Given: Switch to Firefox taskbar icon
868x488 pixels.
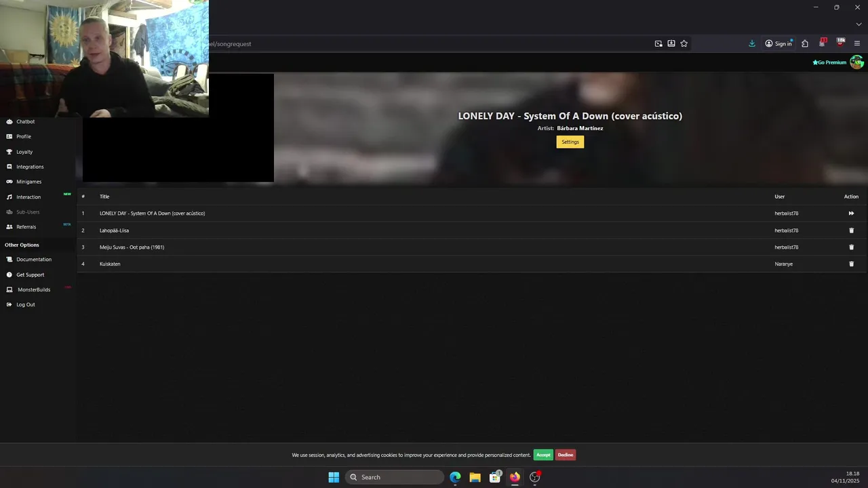Looking at the screenshot, I should [515, 477].
